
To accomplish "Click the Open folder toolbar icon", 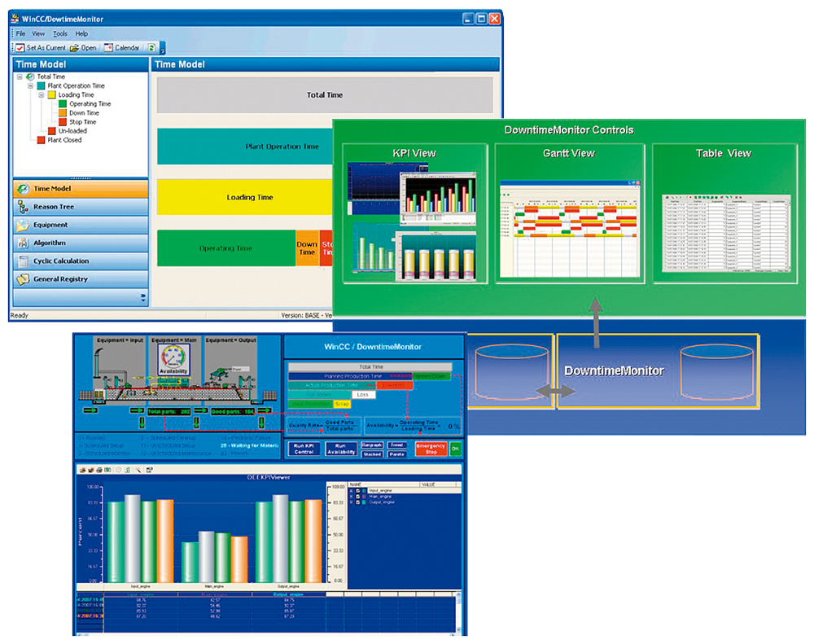I will point(74,48).
